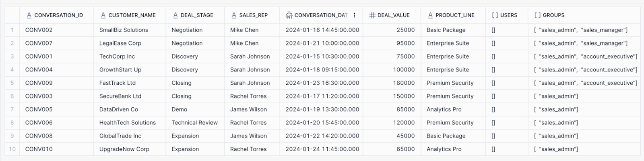Image resolution: width=644 pixels, height=161 pixels.
Task: Select the DEAL_VALUE column header
Action: (392, 15)
